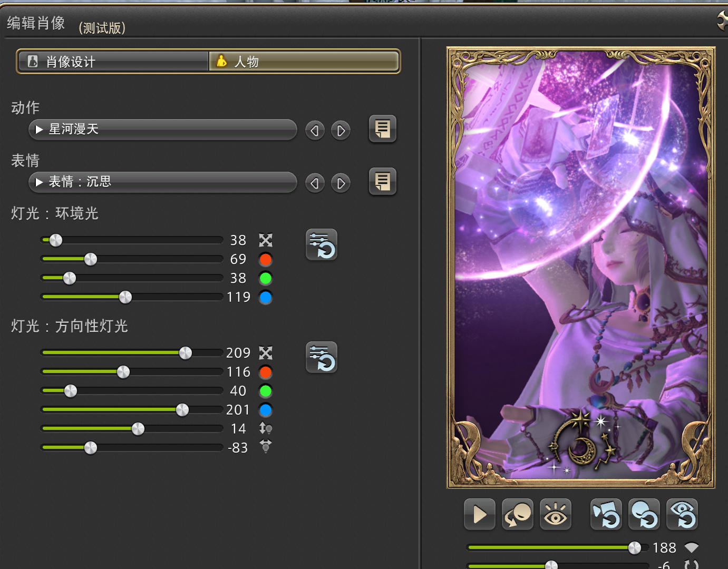Select previous expression with left arrow
The image size is (728, 569).
pyautogui.click(x=315, y=183)
